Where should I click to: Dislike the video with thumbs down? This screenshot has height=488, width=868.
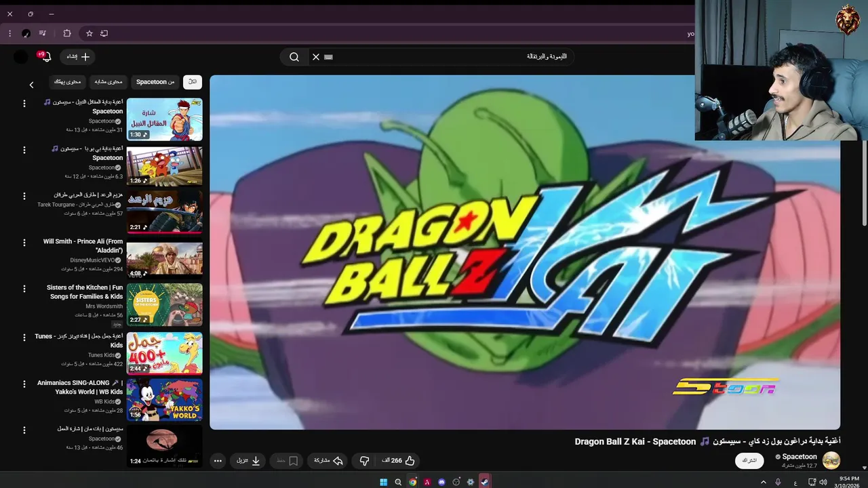[364, 461]
